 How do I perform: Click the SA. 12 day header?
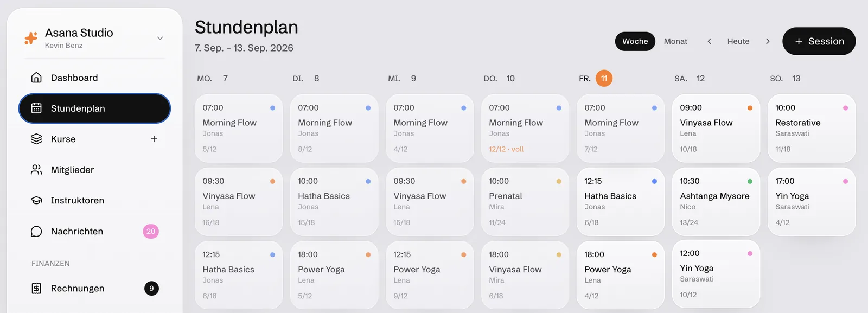[690, 79]
